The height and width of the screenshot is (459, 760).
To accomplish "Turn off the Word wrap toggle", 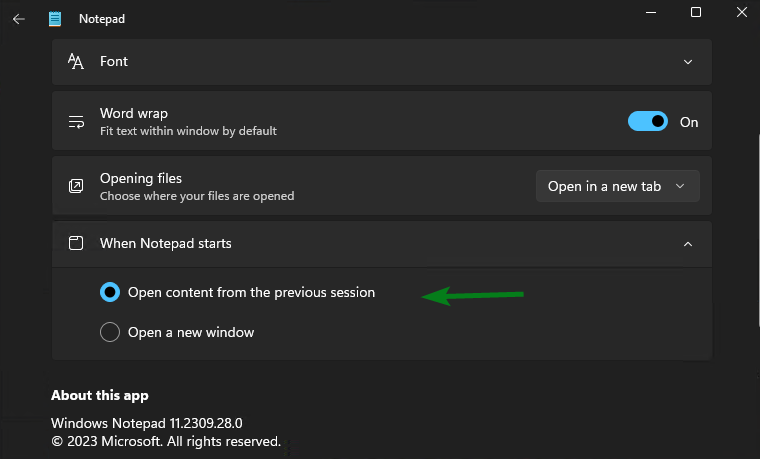I will (648, 122).
